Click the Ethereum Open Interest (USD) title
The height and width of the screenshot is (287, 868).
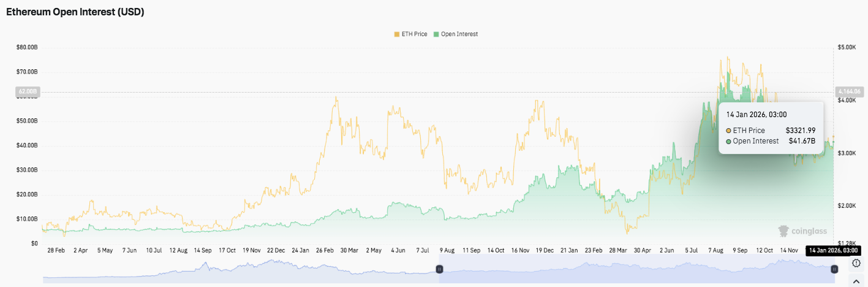[x=75, y=12]
